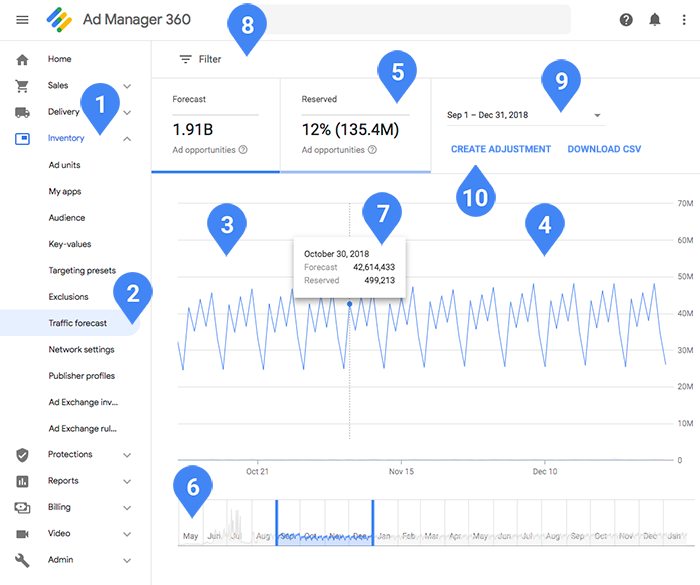
Task: Expand the Delivery section chevron
Action: coord(127,113)
